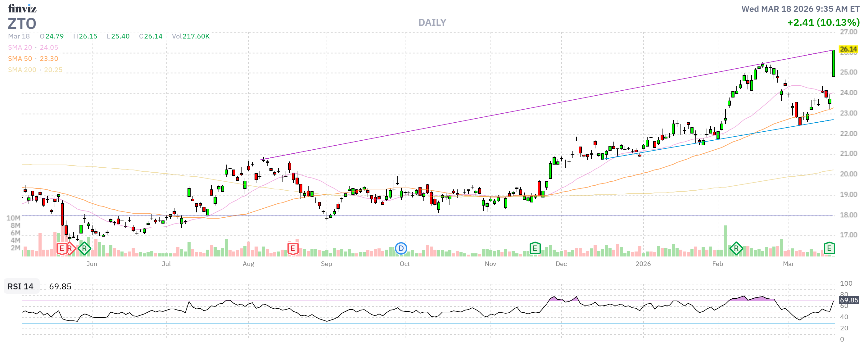Click the blue D dividend marker near Oct
868x349 pixels.
point(401,249)
